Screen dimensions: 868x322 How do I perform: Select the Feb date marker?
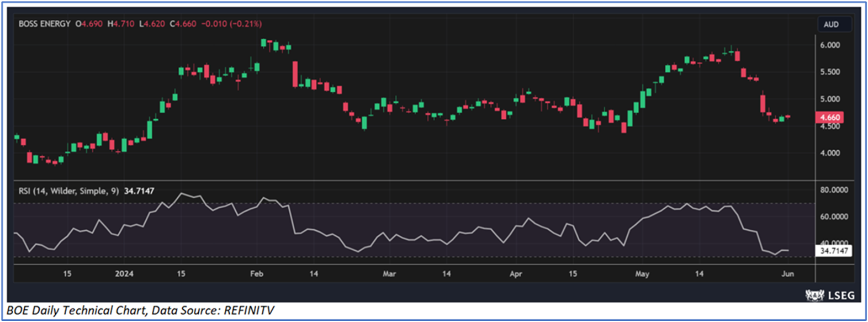pos(257,274)
